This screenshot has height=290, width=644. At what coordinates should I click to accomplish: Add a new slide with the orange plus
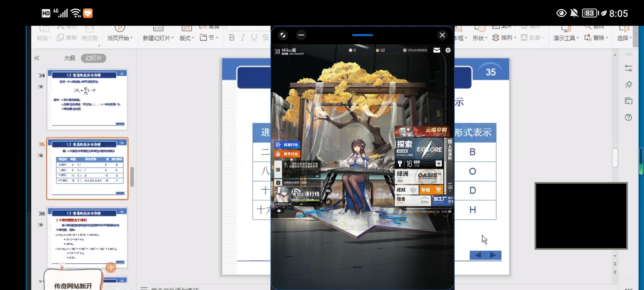pos(111,267)
